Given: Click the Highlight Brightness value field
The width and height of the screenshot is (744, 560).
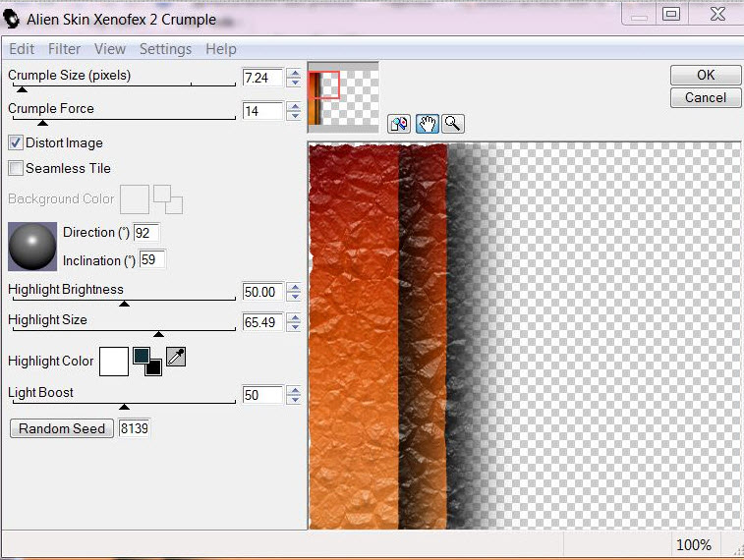Looking at the screenshot, I should 262,292.
